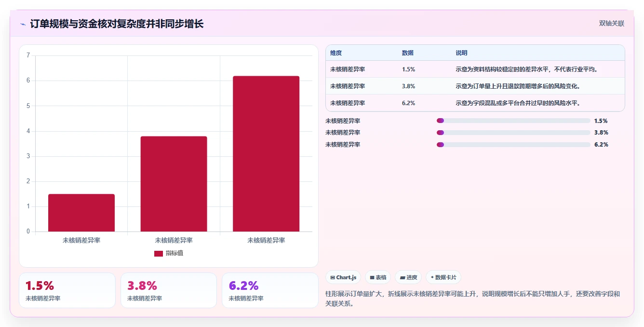This screenshot has width=644, height=327.
Task: Click the y-axis label 0
Action: 28,232
